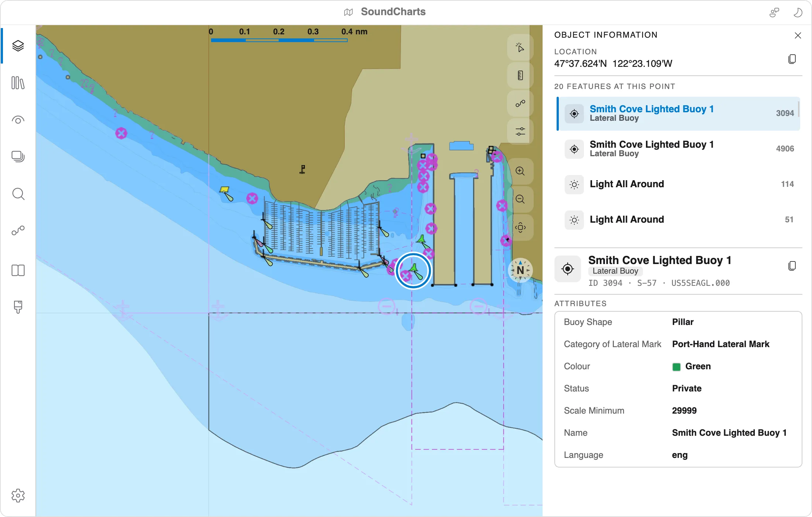Click the eng language value

coord(679,455)
